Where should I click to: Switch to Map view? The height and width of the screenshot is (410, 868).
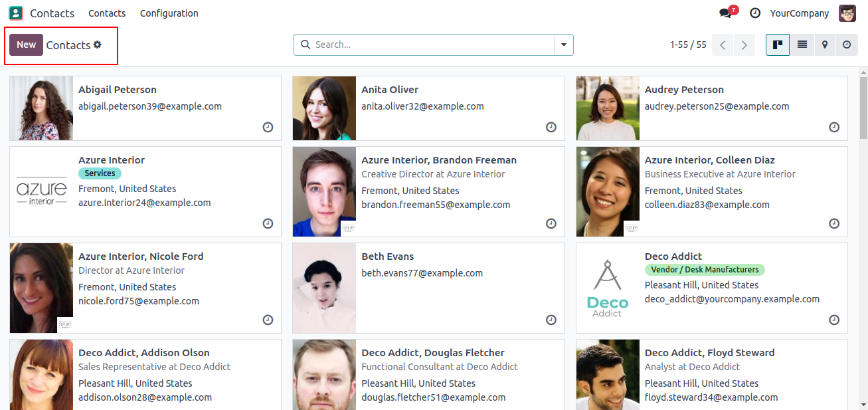pyautogui.click(x=825, y=45)
